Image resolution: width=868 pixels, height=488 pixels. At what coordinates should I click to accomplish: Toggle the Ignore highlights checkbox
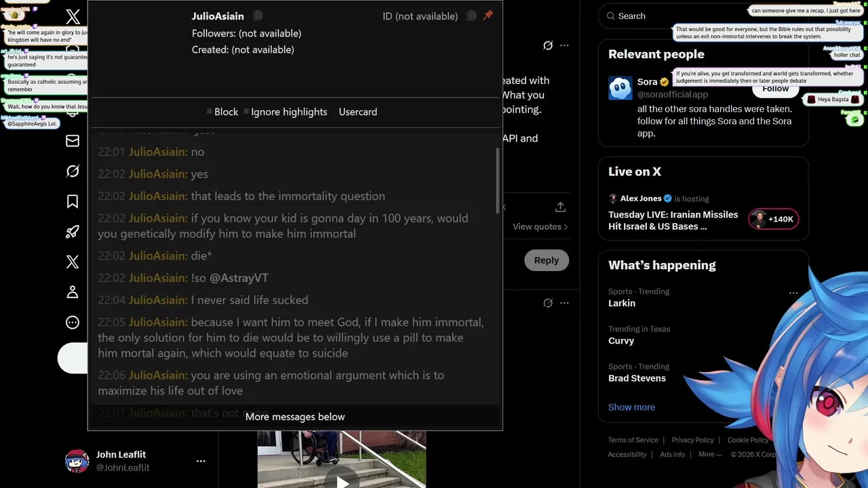click(x=246, y=112)
